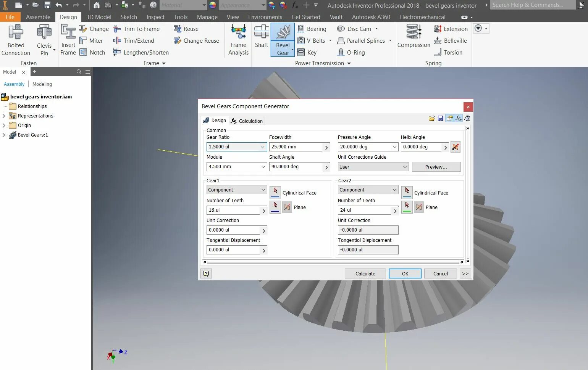Start the Key connection generator
Image resolution: width=588 pixels, height=370 pixels.
[308, 52]
